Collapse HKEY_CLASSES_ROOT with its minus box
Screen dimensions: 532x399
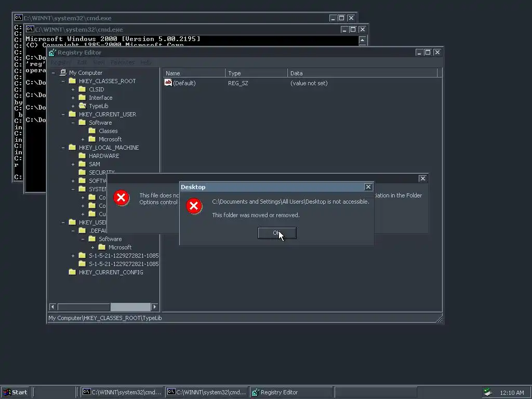click(63, 81)
